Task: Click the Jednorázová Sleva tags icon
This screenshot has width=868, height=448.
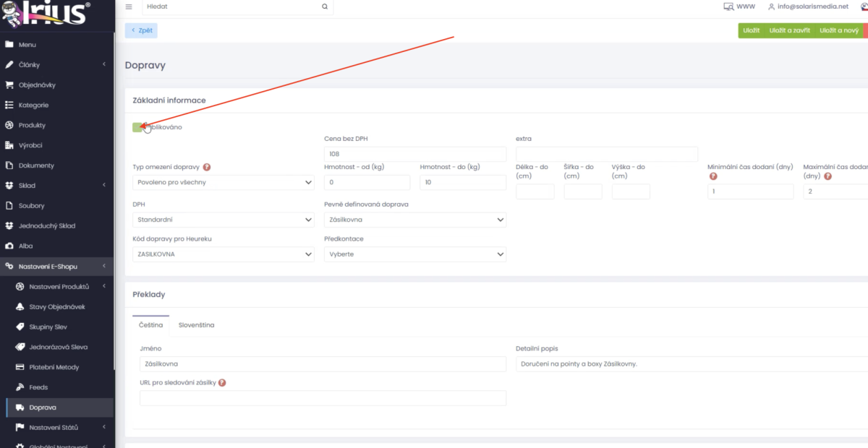Action: point(20,348)
